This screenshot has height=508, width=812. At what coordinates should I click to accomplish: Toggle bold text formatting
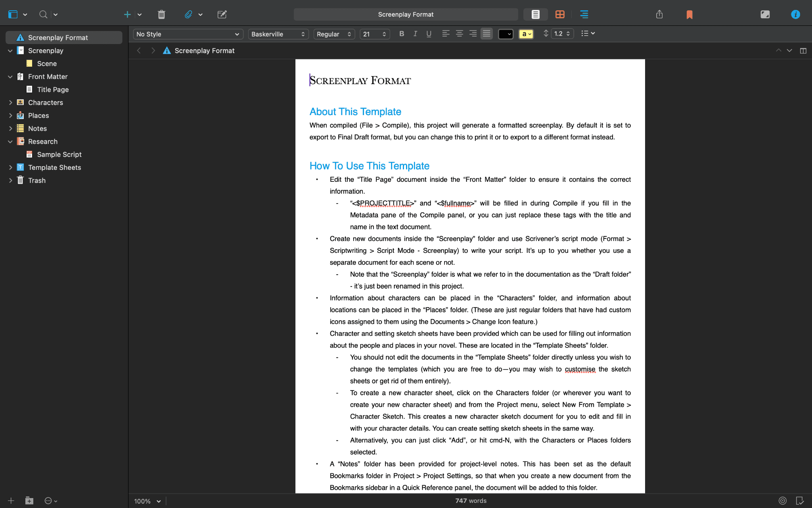pos(401,34)
